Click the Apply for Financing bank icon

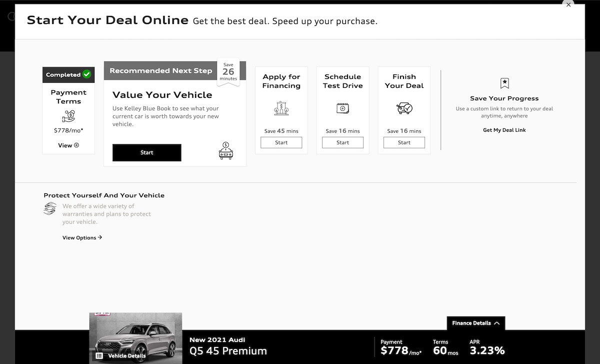(281, 108)
